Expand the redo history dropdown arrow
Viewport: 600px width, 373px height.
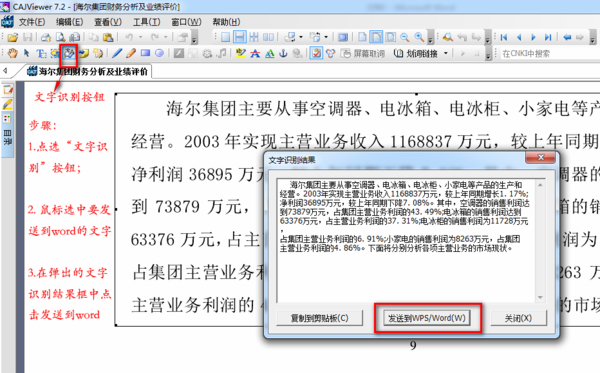166,37
